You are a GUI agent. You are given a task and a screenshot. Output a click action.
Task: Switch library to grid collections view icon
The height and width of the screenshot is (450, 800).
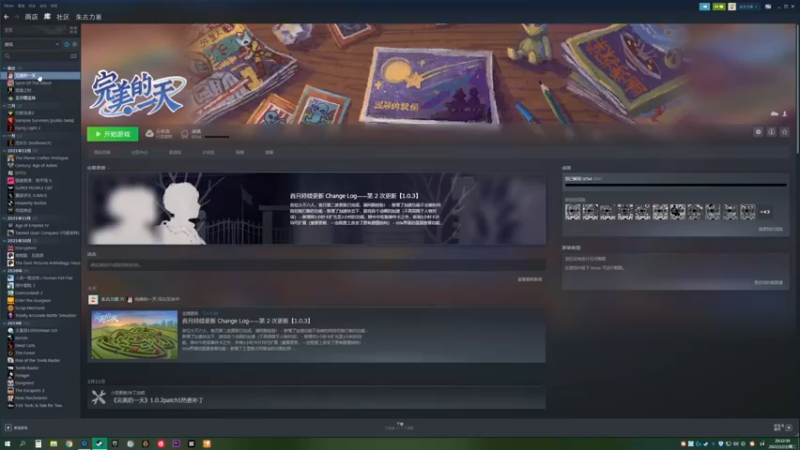pyautogui.click(x=73, y=30)
